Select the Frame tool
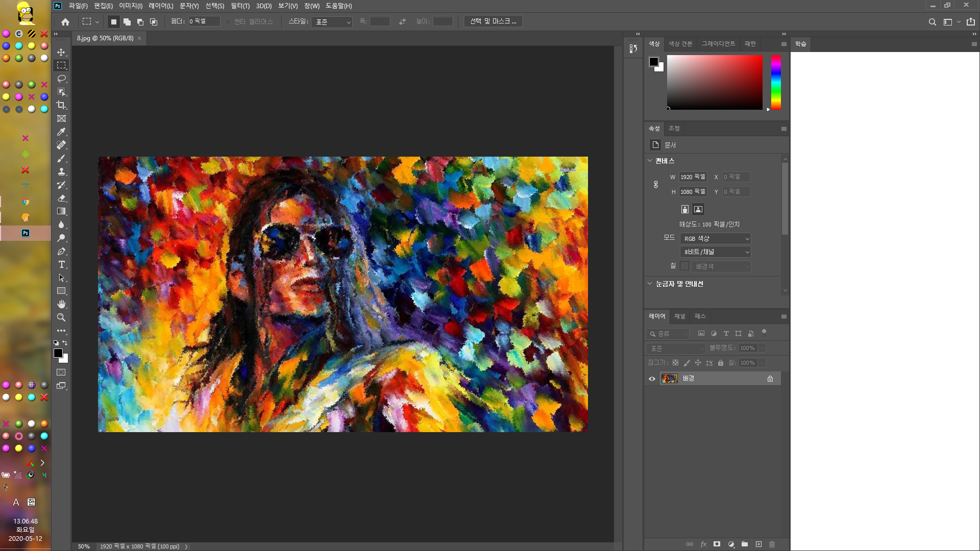Screen dimensions: 980x551 pyautogui.click(x=61, y=118)
